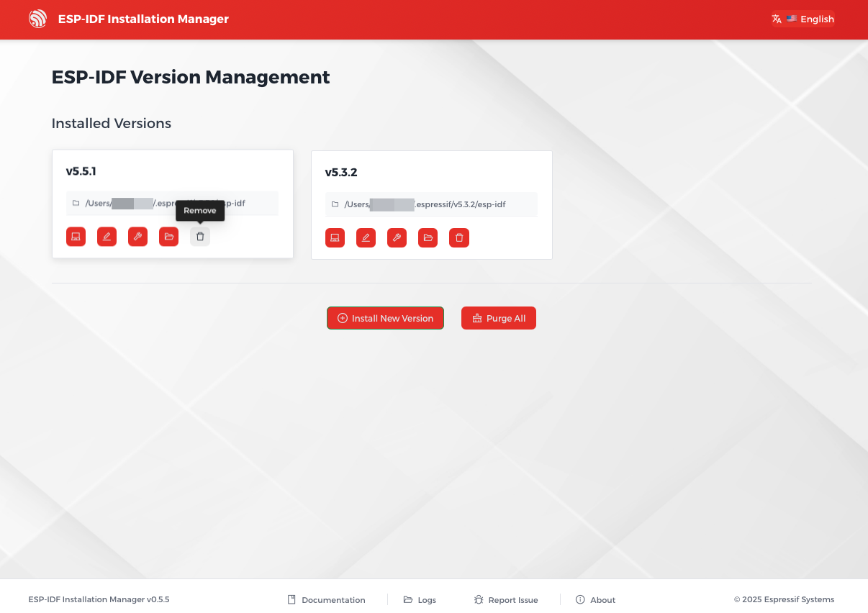
Task: Click the wrench fix icon for v5.5.1
Action: (137, 237)
